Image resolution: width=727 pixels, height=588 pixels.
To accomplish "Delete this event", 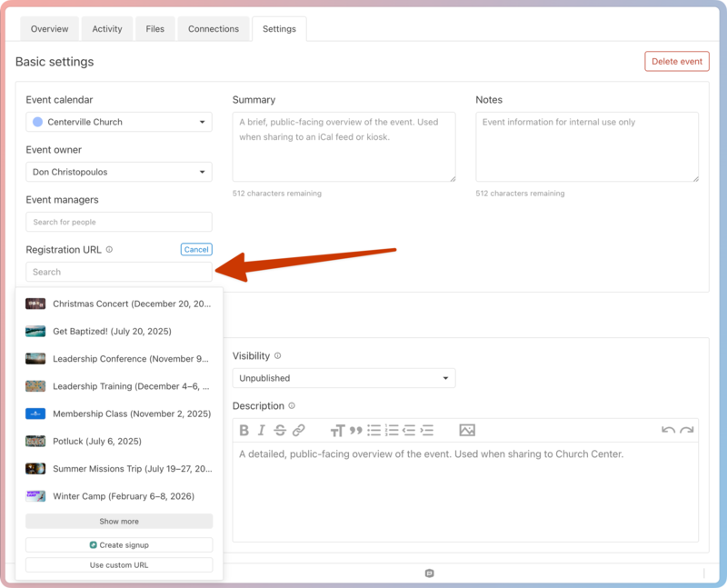I will tap(677, 61).
